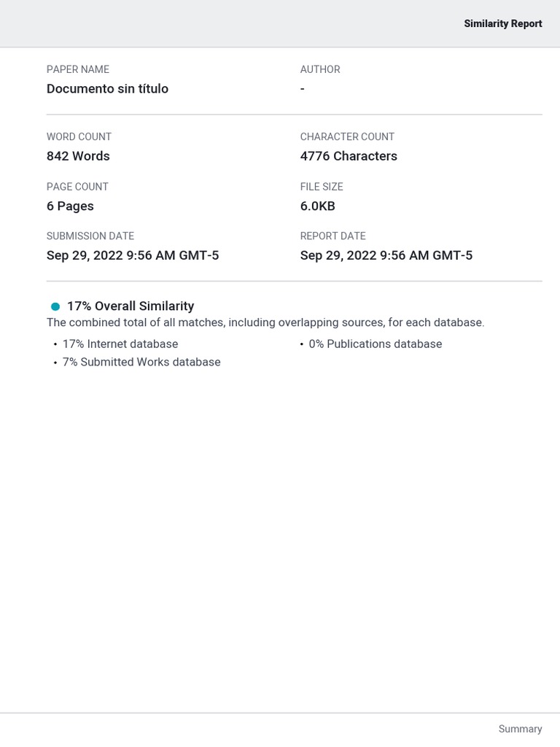Viewport: 560px width, 747px height.
Task: Select the 17% Overall Similarity heading
Action: click(x=131, y=306)
